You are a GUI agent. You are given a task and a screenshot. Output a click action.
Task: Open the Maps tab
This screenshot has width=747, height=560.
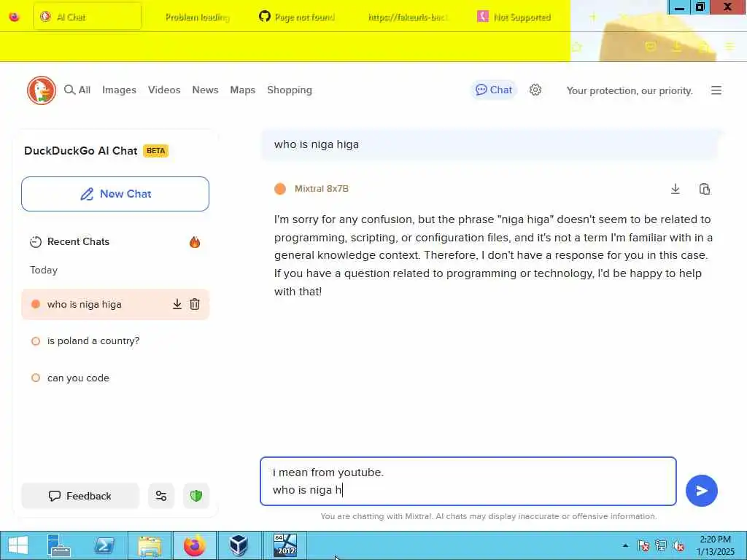pos(242,90)
